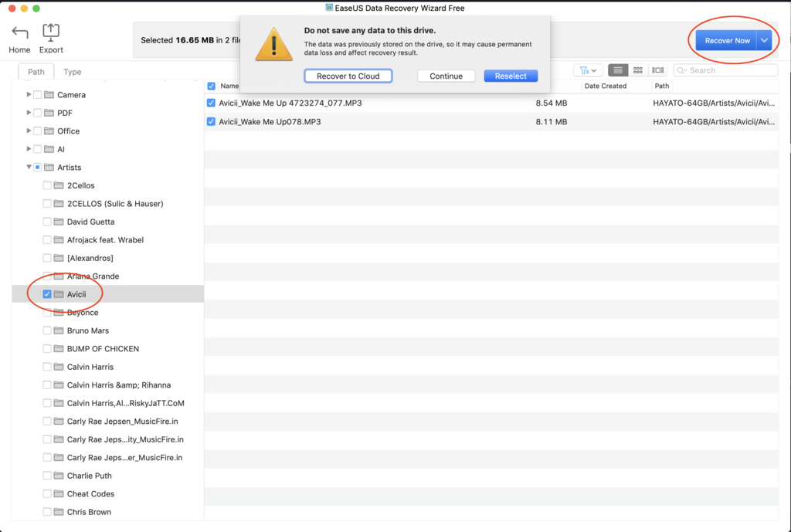Select the Path tab
This screenshot has height=532, width=791.
pyautogui.click(x=36, y=71)
